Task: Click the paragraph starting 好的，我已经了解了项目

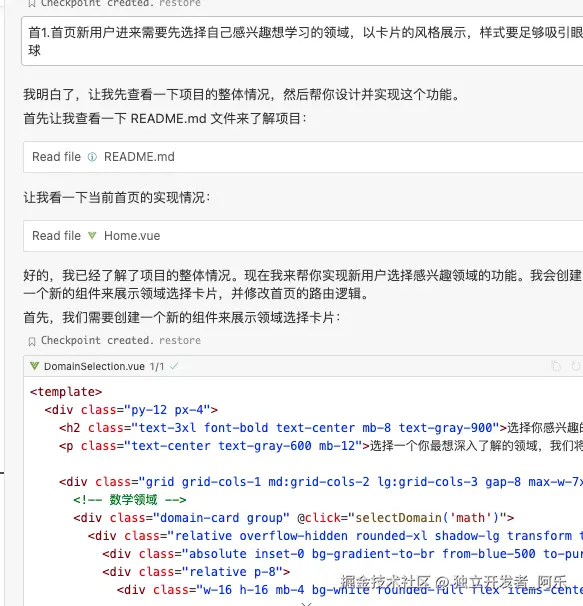Action: pos(302,284)
